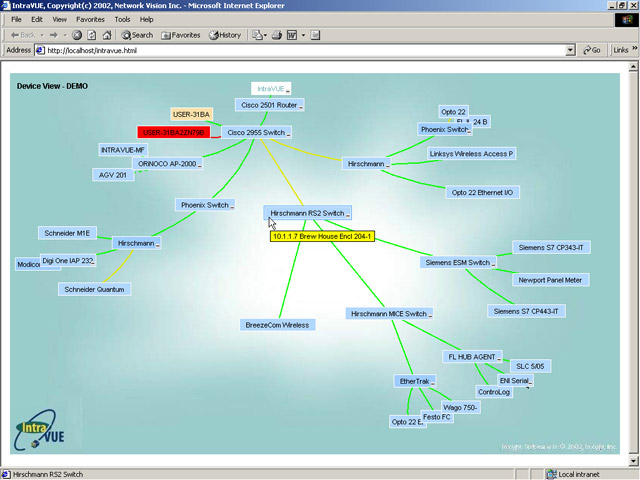The height and width of the screenshot is (480, 640).
Task: Open the History pane button
Action: (x=225, y=35)
